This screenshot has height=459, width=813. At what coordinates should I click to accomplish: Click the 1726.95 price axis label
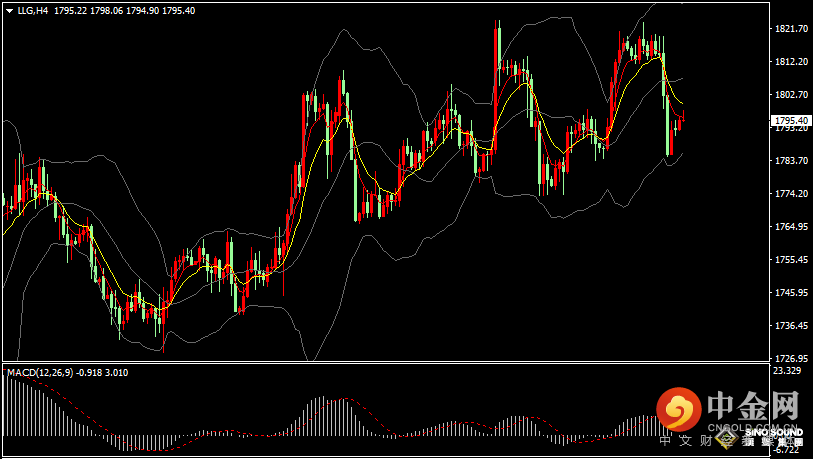point(791,359)
